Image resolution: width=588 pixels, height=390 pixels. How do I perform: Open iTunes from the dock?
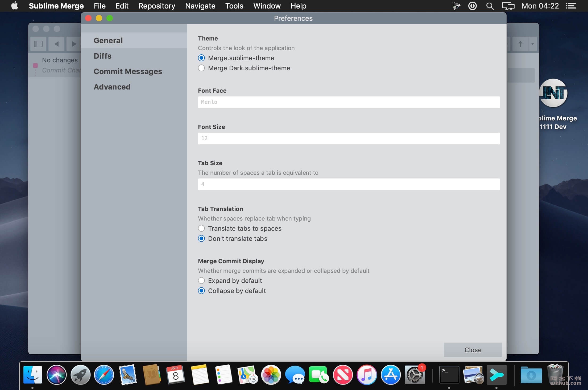pyautogui.click(x=367, y=375)
